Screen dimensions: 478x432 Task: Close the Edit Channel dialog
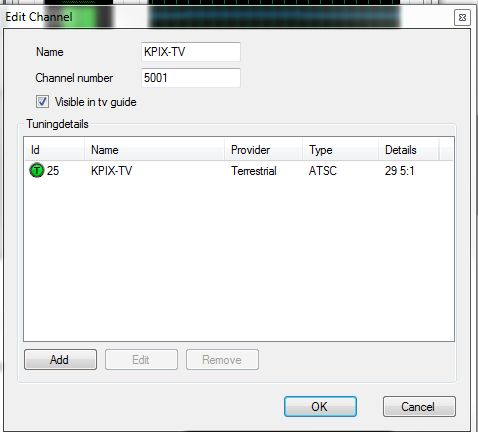coord(462,17)
